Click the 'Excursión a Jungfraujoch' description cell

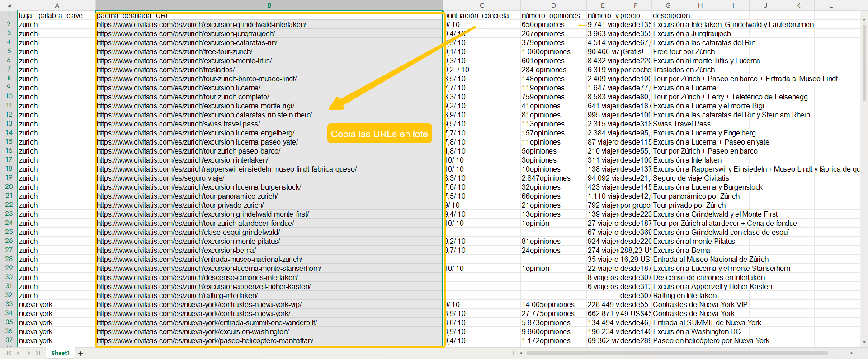pyautogui.click(x=692, y=33)
